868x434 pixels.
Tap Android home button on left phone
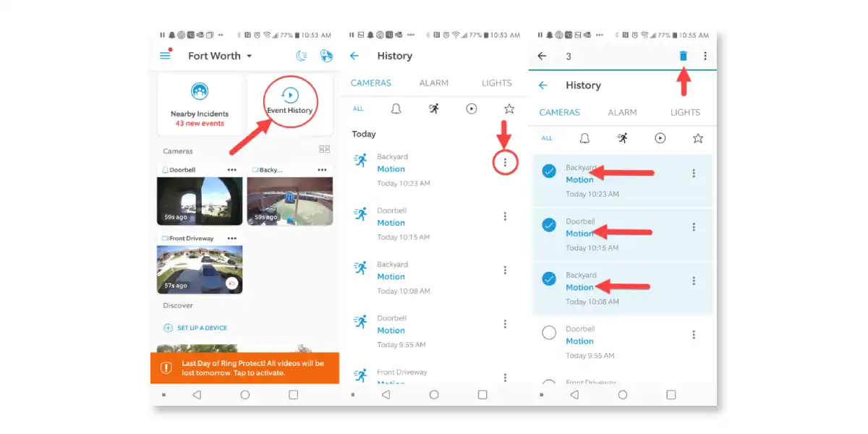(244, 395)
